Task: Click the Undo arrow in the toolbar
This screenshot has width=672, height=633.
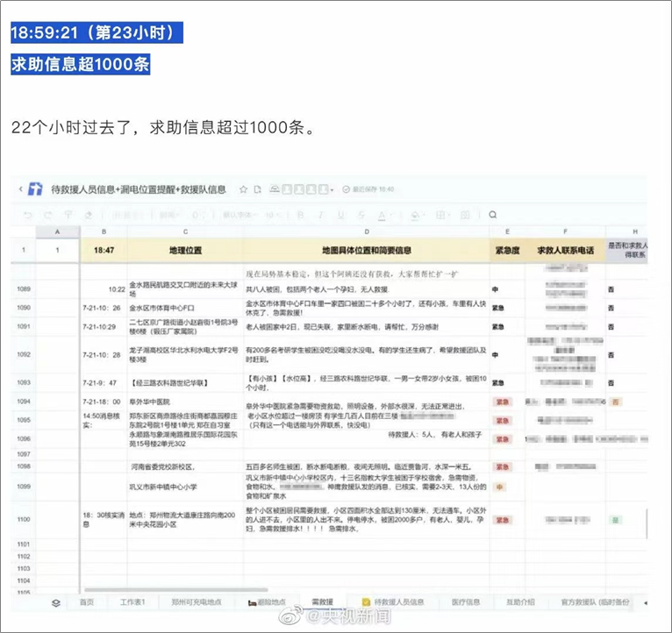Action: [28, 215]
